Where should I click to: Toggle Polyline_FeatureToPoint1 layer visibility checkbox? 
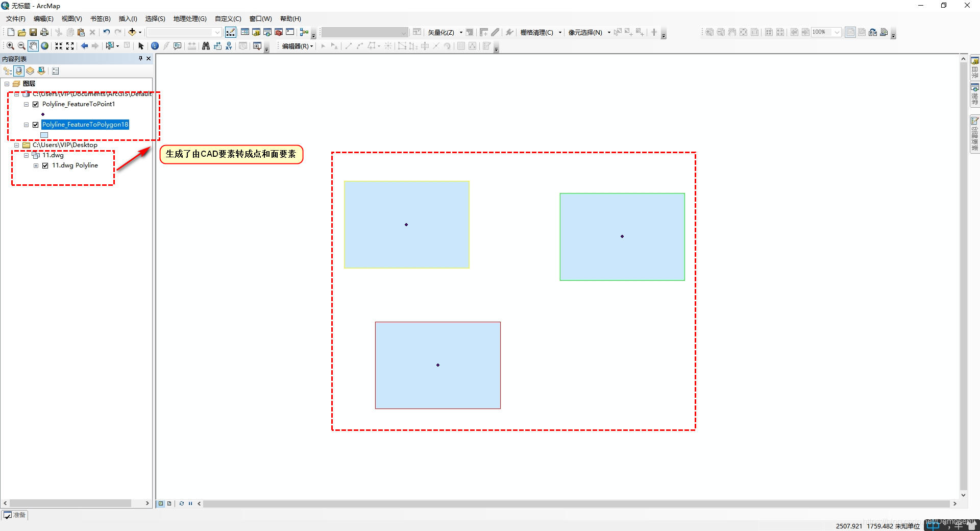[x=36, y=104]
